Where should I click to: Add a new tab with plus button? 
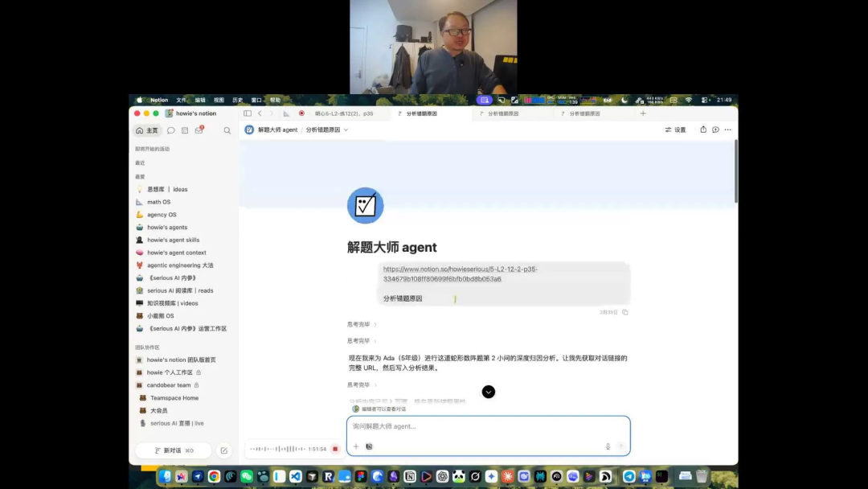pyautogui.click(x=643, y=113)
